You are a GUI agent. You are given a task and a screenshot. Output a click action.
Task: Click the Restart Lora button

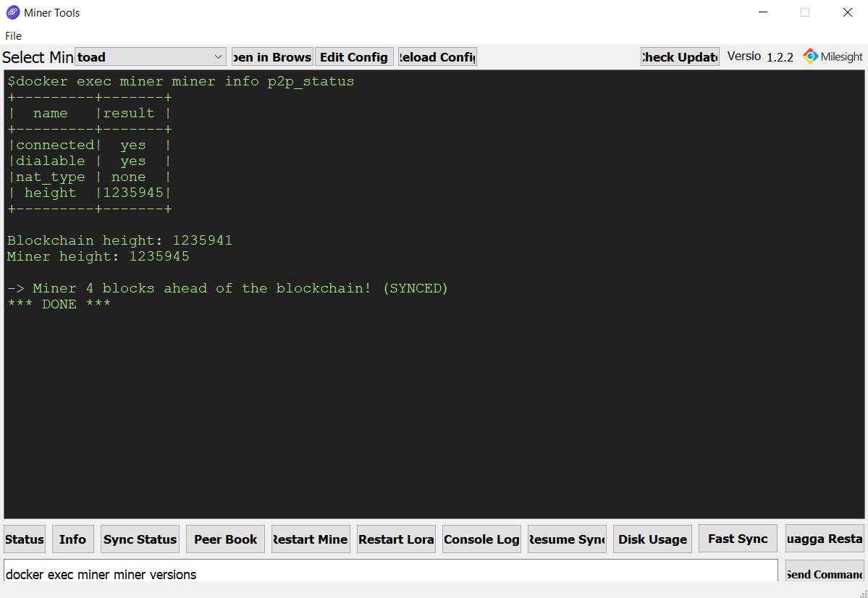[397, 539]
